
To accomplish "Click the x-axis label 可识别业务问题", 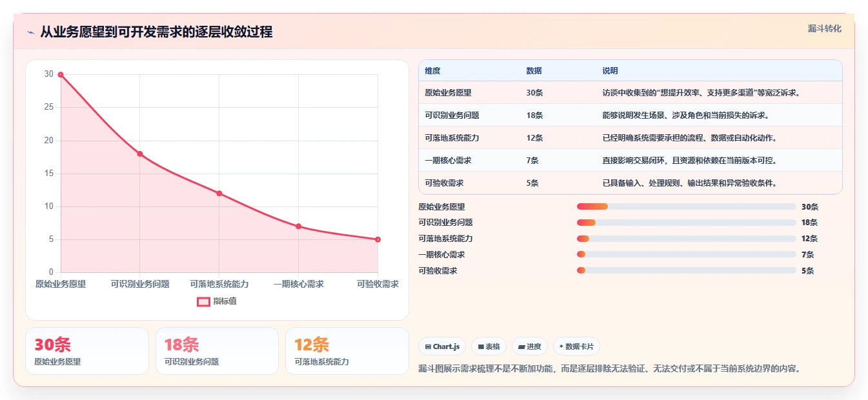I will [x=140, y=284].
